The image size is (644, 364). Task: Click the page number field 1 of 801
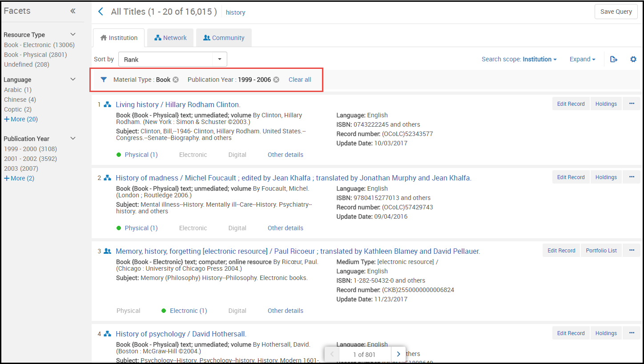tap(365, 354)
